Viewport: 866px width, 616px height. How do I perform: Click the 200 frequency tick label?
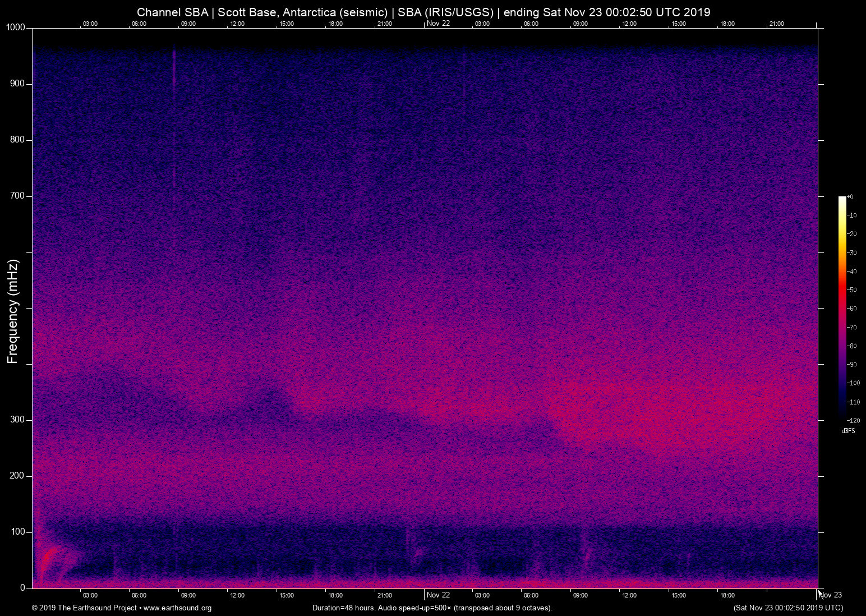click(17, 476)
